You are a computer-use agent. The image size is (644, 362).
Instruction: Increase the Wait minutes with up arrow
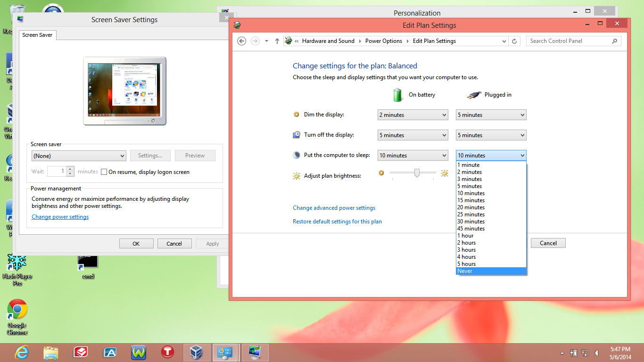[70, 169]
